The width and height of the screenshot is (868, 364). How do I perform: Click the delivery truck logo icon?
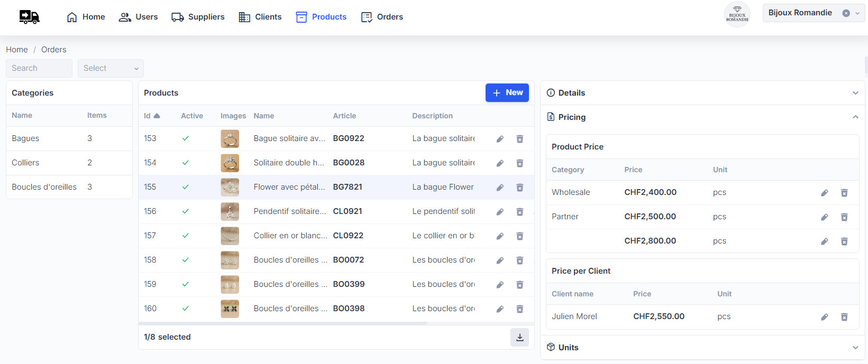[29, 17]
